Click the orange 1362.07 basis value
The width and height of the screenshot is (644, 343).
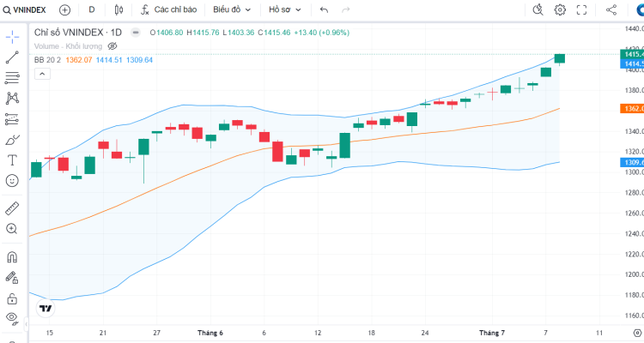(79, 60)
